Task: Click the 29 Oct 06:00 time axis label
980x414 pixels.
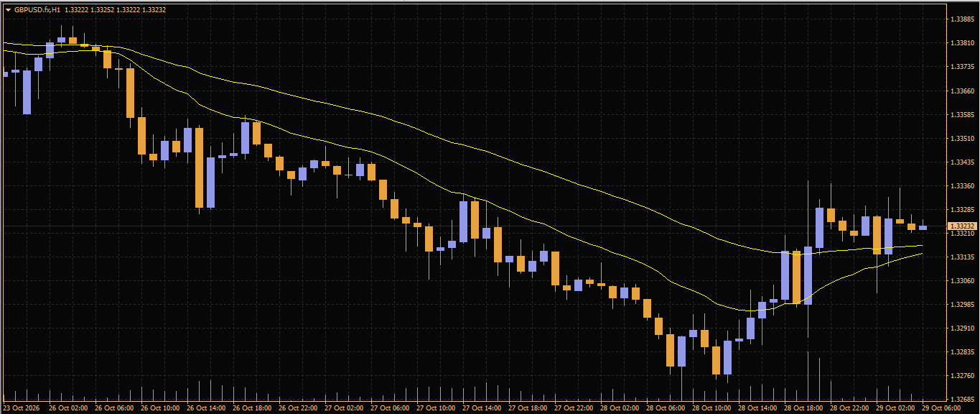Action: (942, 408)
